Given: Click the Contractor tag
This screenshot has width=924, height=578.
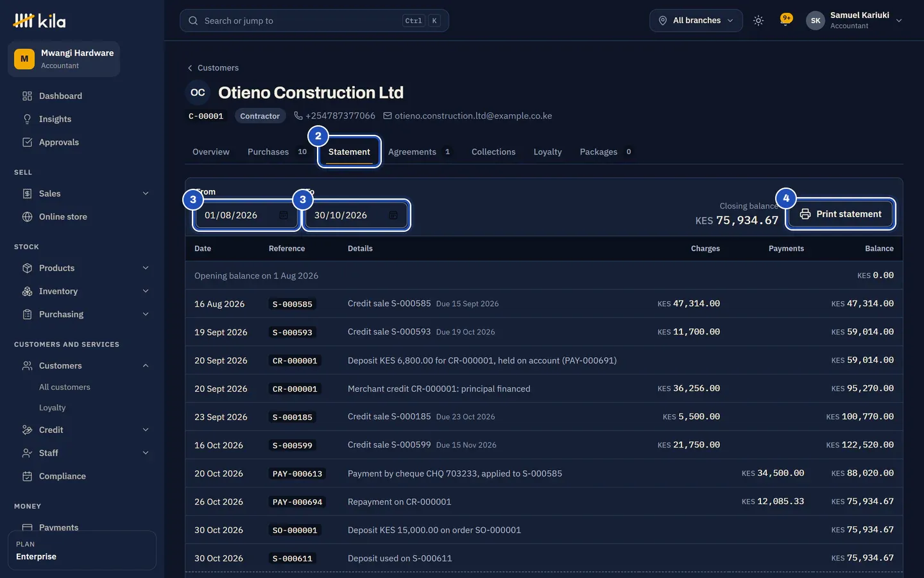Looking at the screenshot, I should point(260,116).
